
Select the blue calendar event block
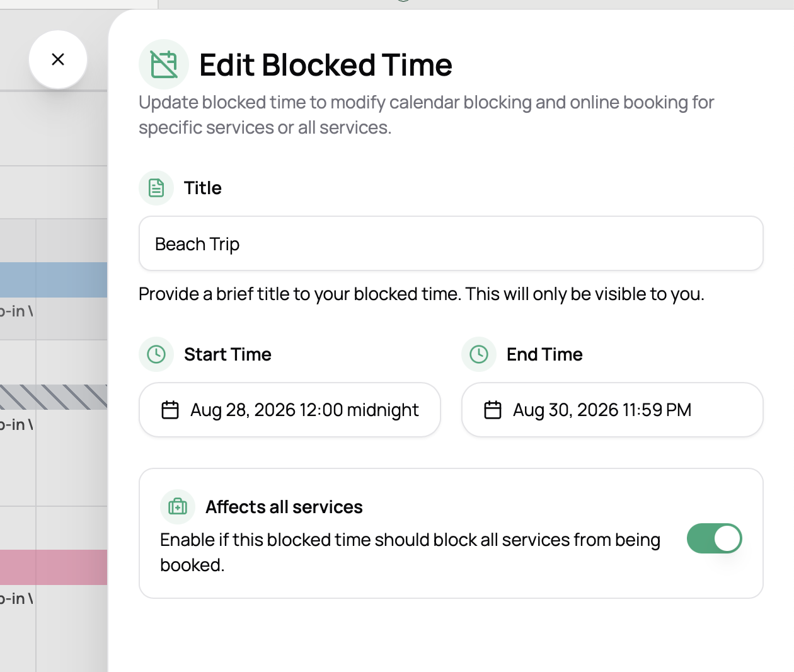click(54, 280)
